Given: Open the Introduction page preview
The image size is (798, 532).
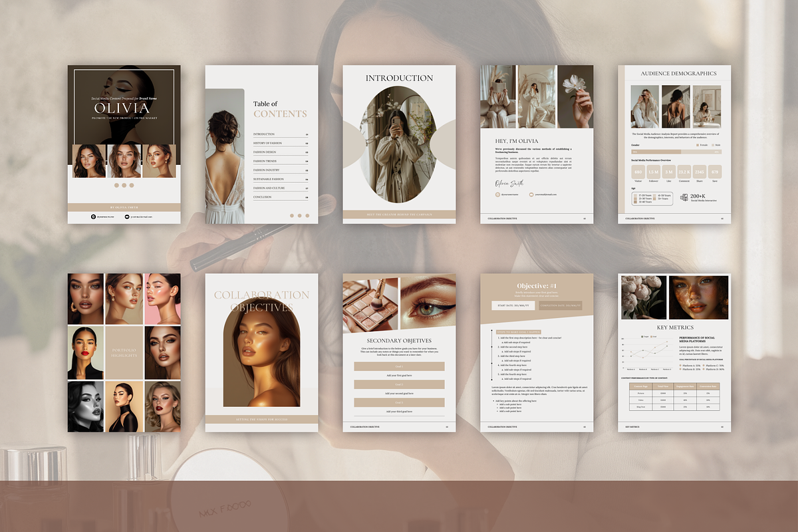Looking at the screenshot, I should click(x=399, y=144).
